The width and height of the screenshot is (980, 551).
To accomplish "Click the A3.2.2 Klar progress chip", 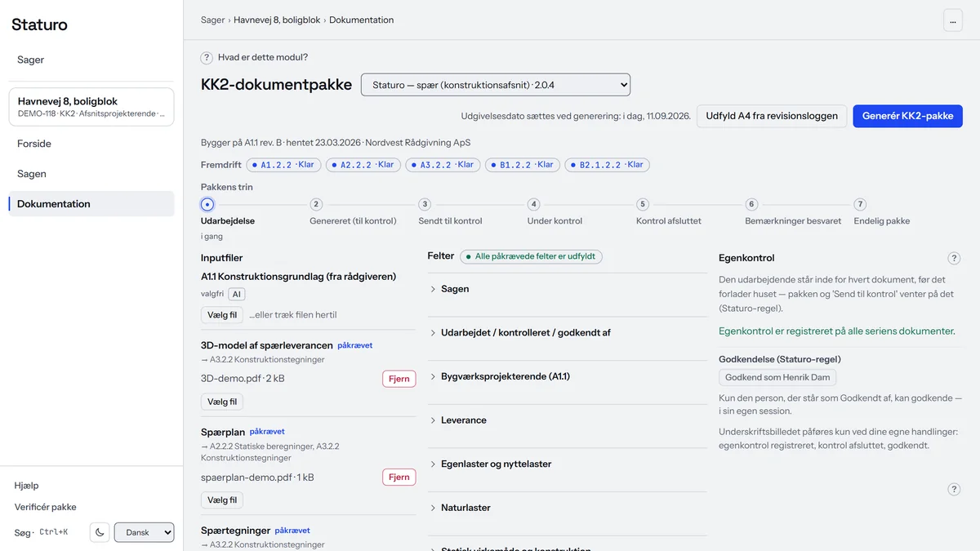I will 443,165.
